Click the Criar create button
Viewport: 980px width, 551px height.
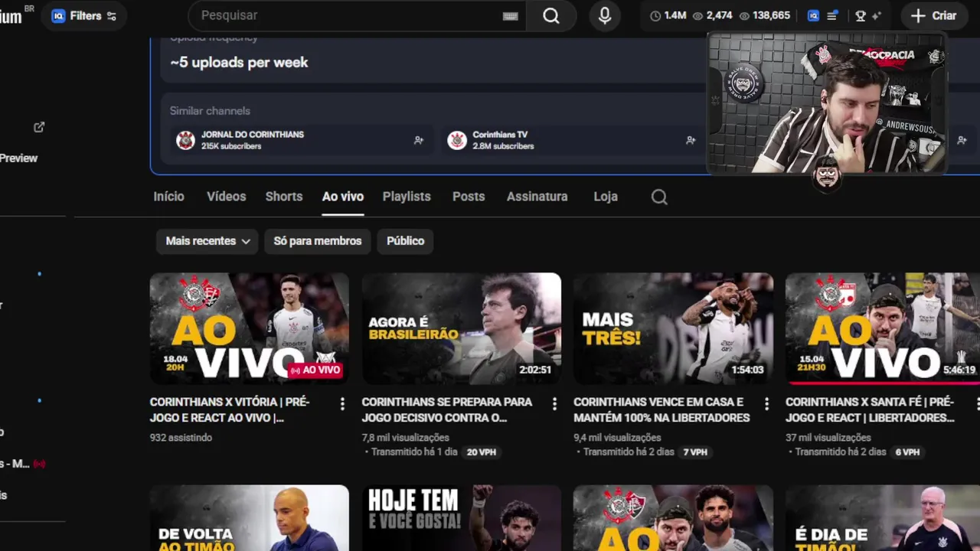coord(934,15)
